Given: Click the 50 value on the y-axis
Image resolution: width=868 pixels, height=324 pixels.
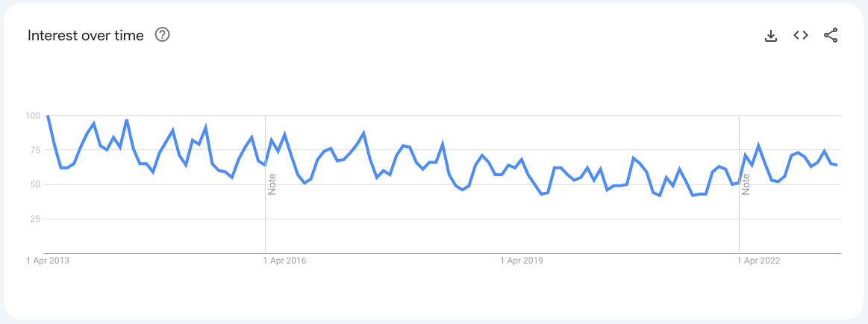Looking at the screenshot, I should [34, 184].
